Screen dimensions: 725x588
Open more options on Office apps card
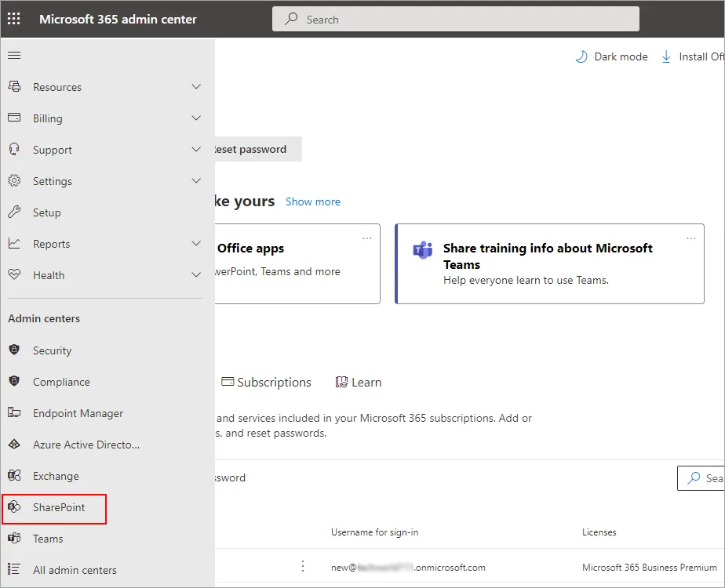[367, 238]
